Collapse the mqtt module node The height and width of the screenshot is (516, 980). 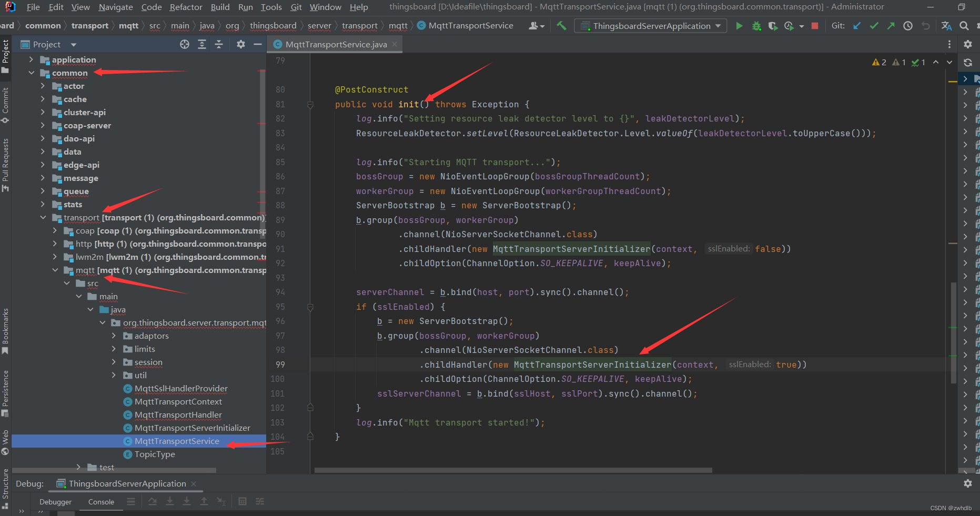coord(55,270)
